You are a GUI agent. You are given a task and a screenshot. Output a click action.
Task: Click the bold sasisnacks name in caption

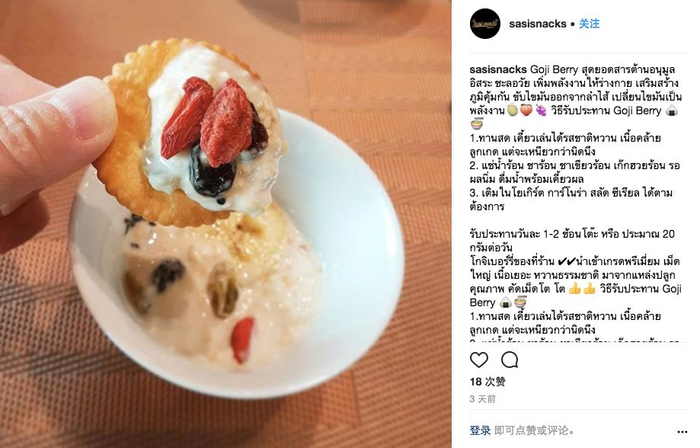point(498,70)
